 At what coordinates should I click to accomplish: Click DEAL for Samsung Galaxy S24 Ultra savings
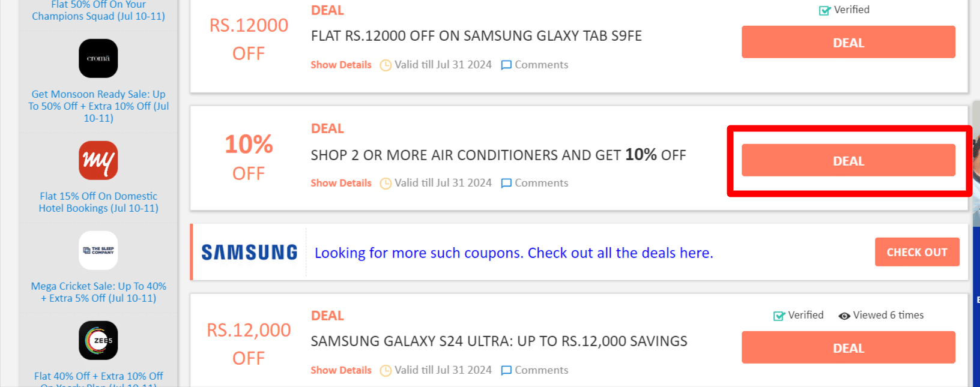pyautogui.click(x=848, y=347)
